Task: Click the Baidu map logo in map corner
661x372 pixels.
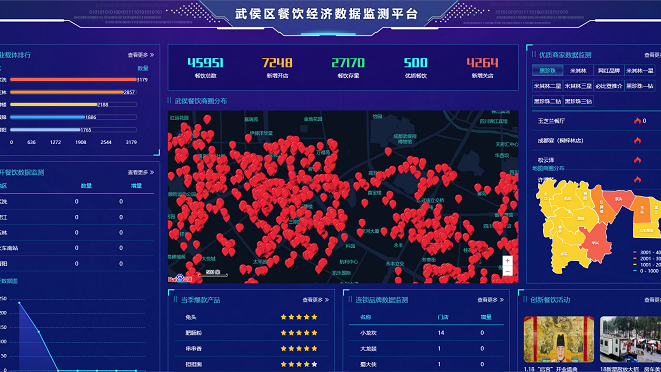Action: [x=180, y=278]
